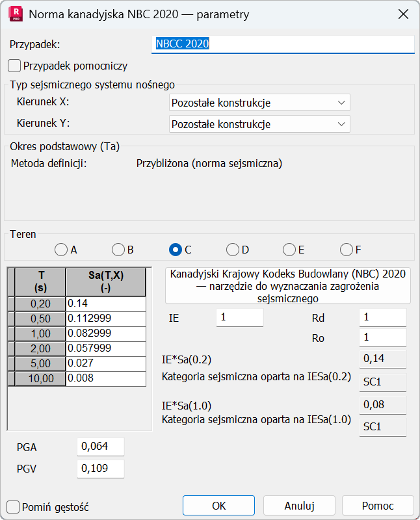Click the Sa cell with value 0.027
Viewport: 420px width, 520px height.
[x=106, y=363]
